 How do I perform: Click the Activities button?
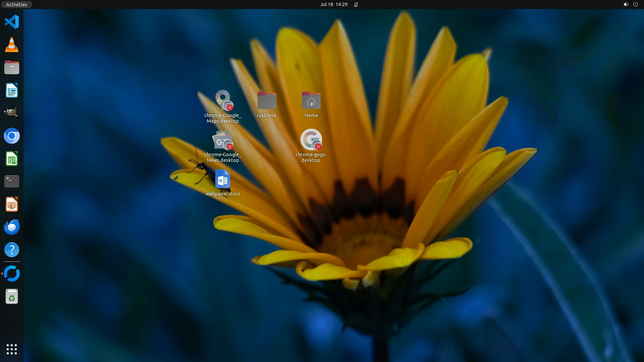click(x=16, y=4)
